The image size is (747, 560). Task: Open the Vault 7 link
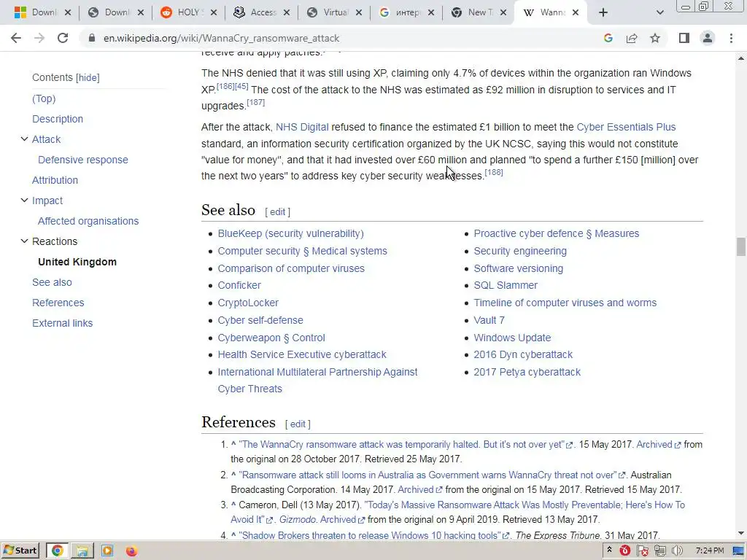(x=489, y=321)
